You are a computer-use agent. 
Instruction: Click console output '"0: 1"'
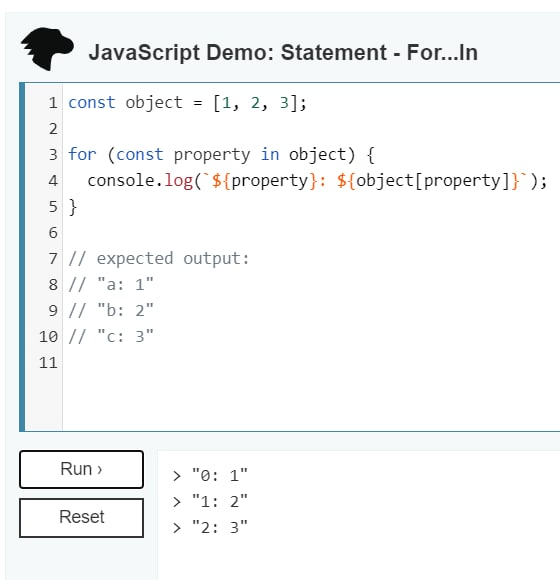220,476
